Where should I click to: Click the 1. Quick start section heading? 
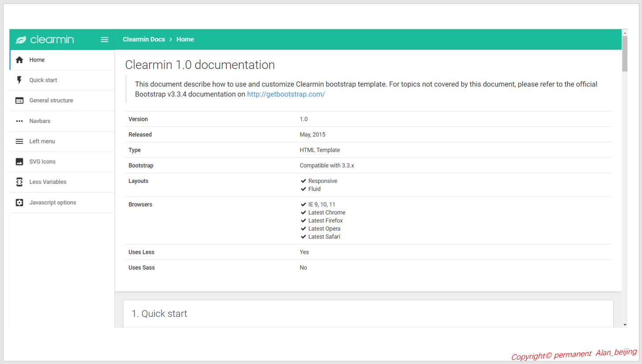(x=159, y=314)
